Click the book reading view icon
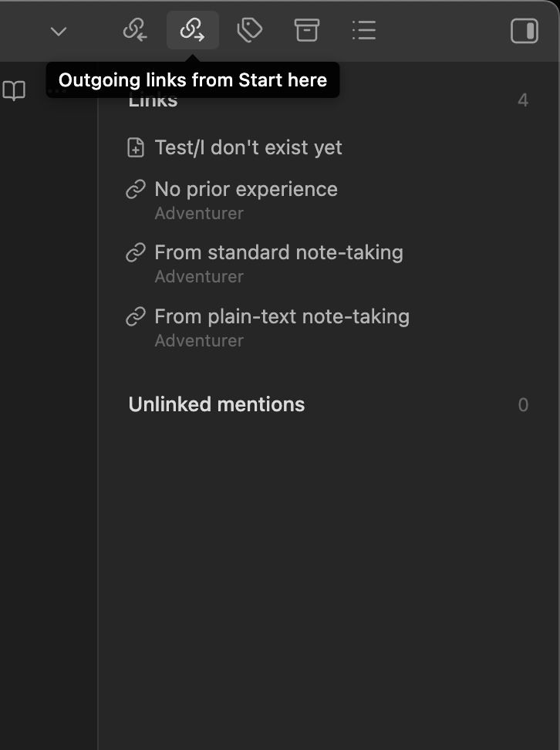This screenshot has width=560, height=750. (x=14, y=91)
